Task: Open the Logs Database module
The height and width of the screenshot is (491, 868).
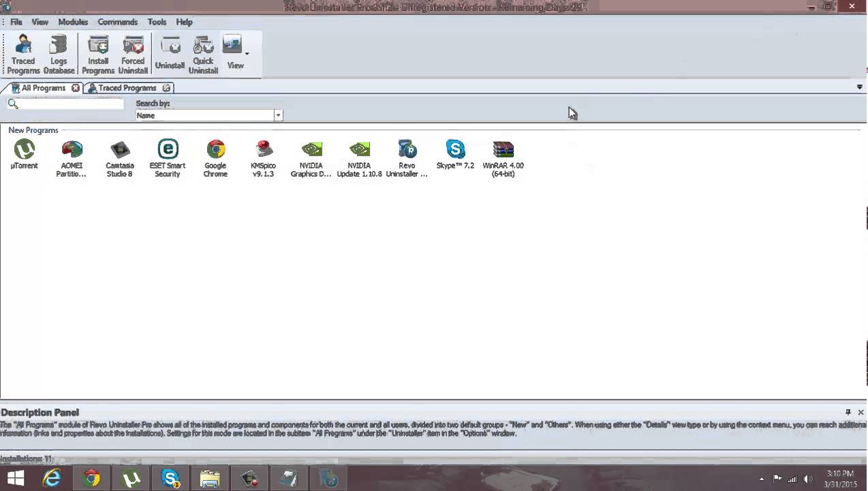Action: pos(59,55)
